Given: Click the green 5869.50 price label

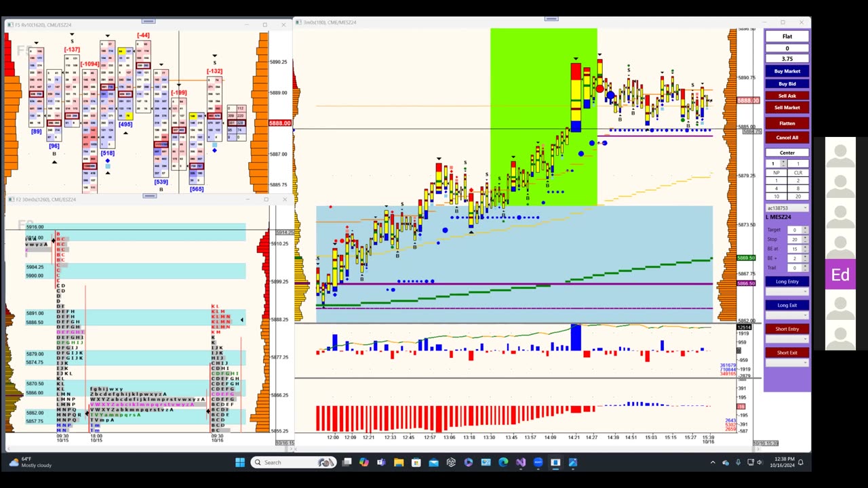Looking at the screenshot, I should (x=746, y=258).
